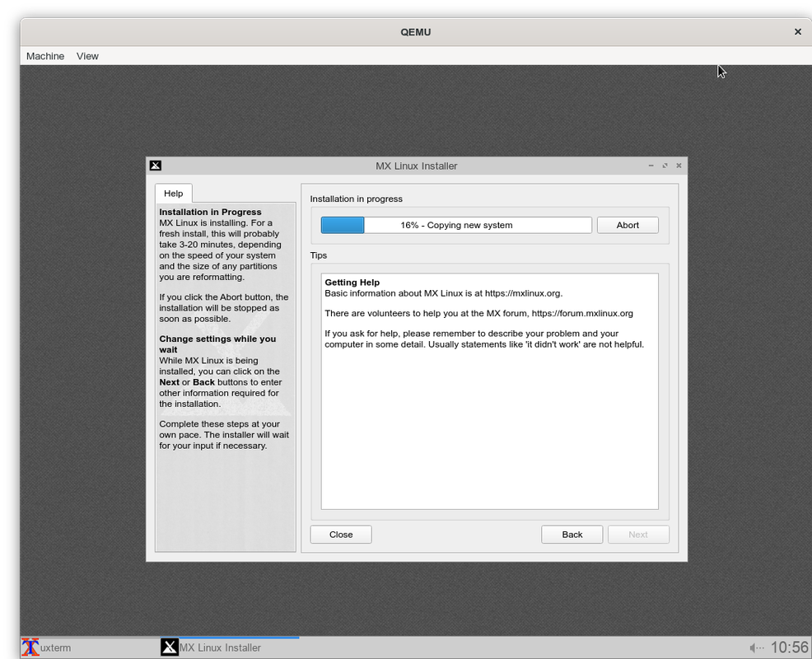Switch to uxterm taskbar entry
The image size is (812, 659).
[x=55, y=647]
